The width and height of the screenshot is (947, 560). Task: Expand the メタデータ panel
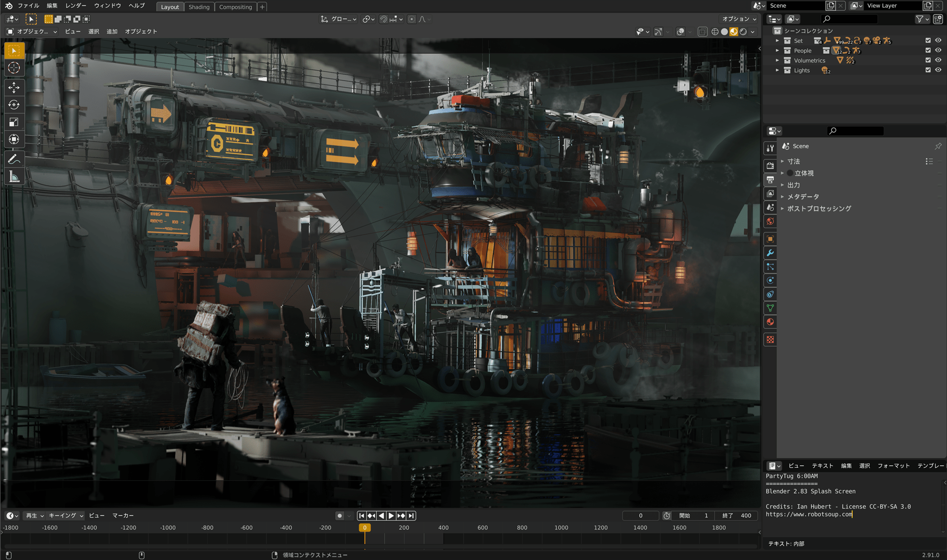point(782,197)
